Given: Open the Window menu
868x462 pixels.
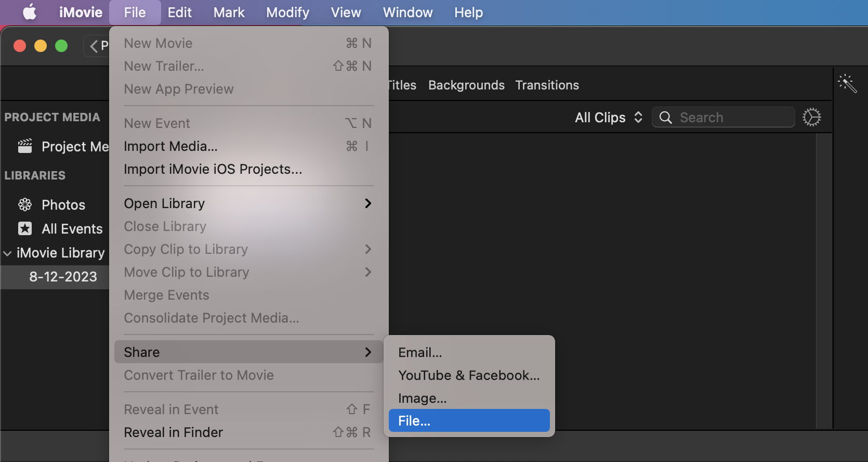Looking at the screenshot, I should [x=407, y=12].
